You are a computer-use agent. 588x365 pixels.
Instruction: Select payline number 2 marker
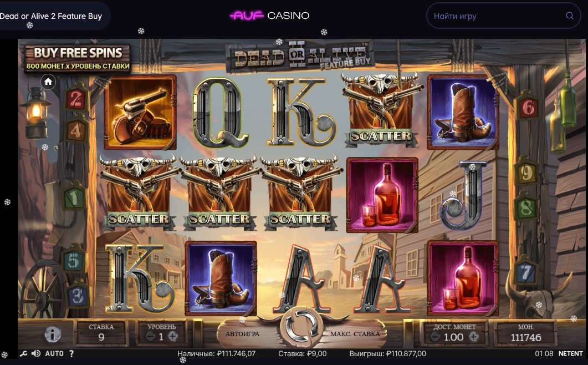tap(76, 99)
